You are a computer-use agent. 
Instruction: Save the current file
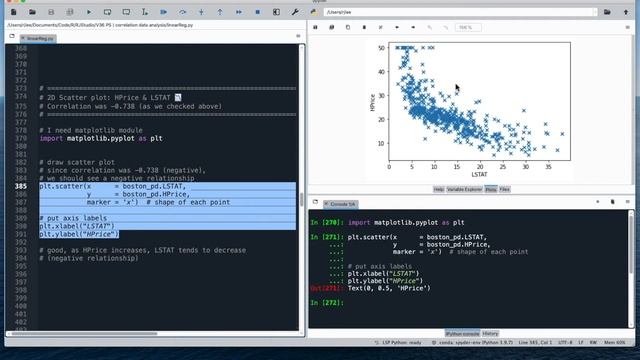tap(51, 12)
